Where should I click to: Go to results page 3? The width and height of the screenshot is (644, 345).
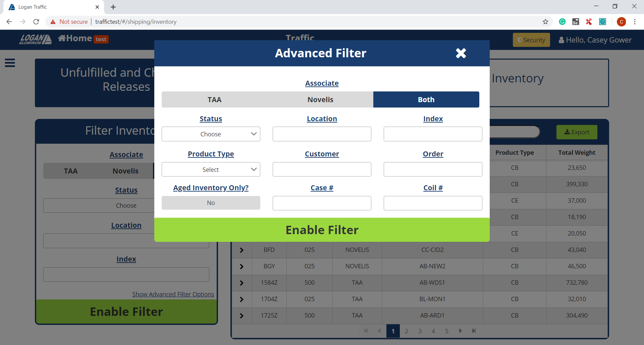(420, 331)
